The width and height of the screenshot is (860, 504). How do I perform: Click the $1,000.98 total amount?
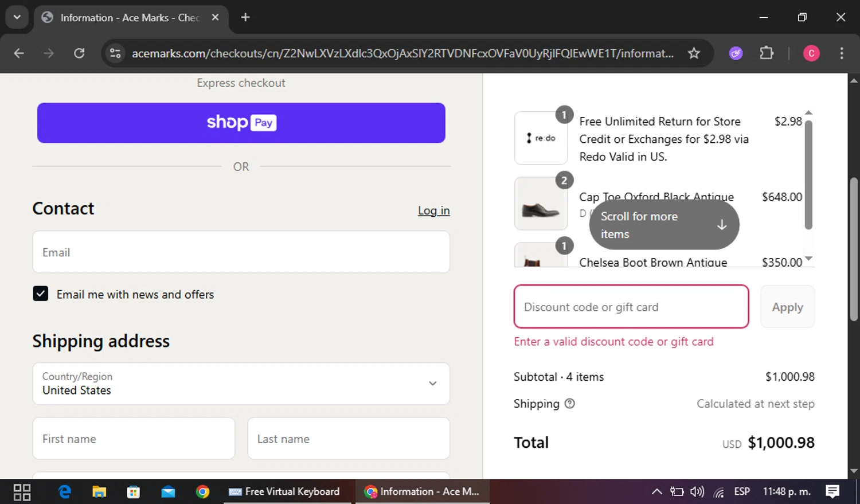(x=781, y=443)
